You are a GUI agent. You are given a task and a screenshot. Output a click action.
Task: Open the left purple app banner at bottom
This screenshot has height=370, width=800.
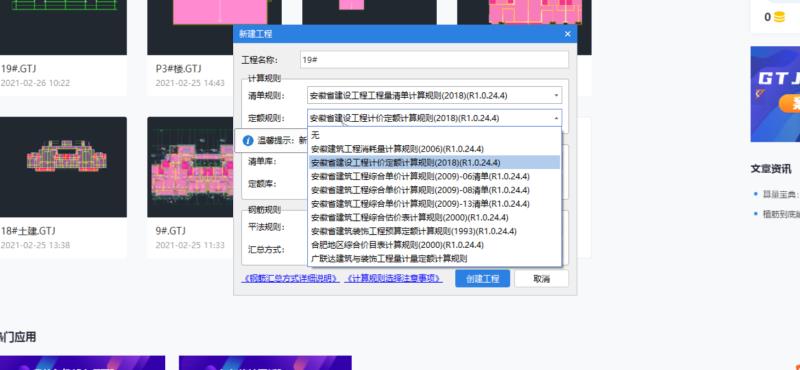point(83,363)
